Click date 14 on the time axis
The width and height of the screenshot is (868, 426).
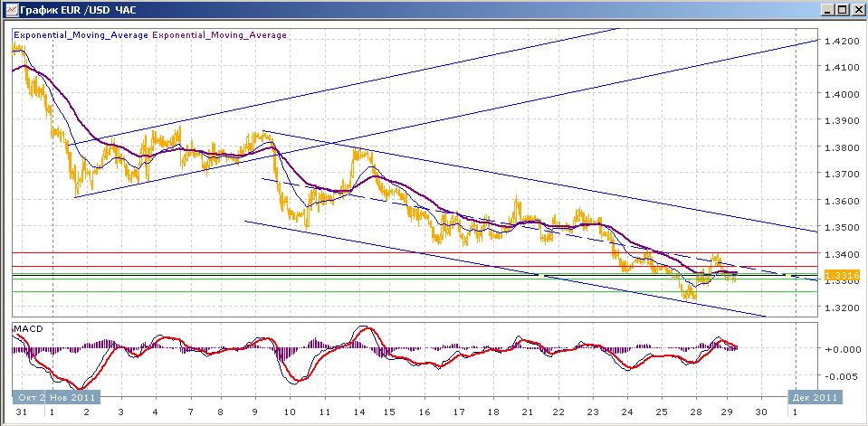click(x=358, y=412)
